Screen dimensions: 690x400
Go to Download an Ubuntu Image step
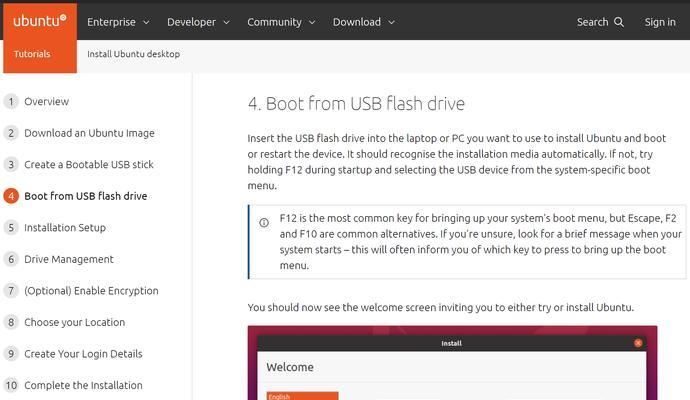pyautogui.click(x=89, y=133)
